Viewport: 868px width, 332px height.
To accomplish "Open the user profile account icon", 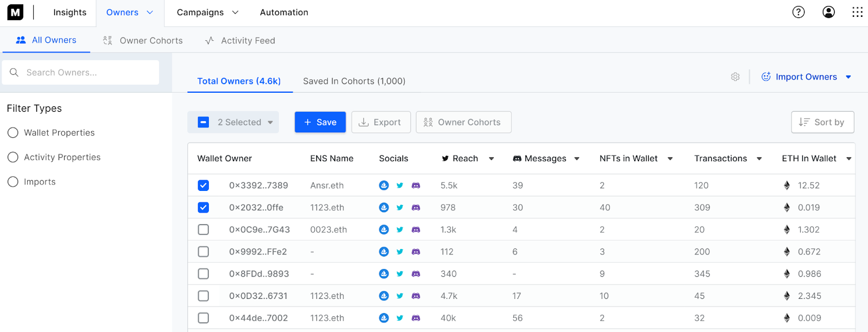I will coord(828,12).
